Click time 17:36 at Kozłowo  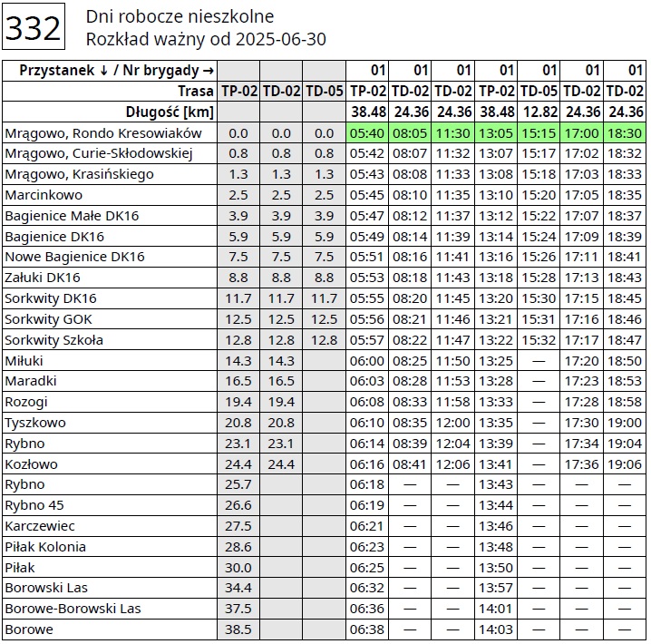(582, 464)
